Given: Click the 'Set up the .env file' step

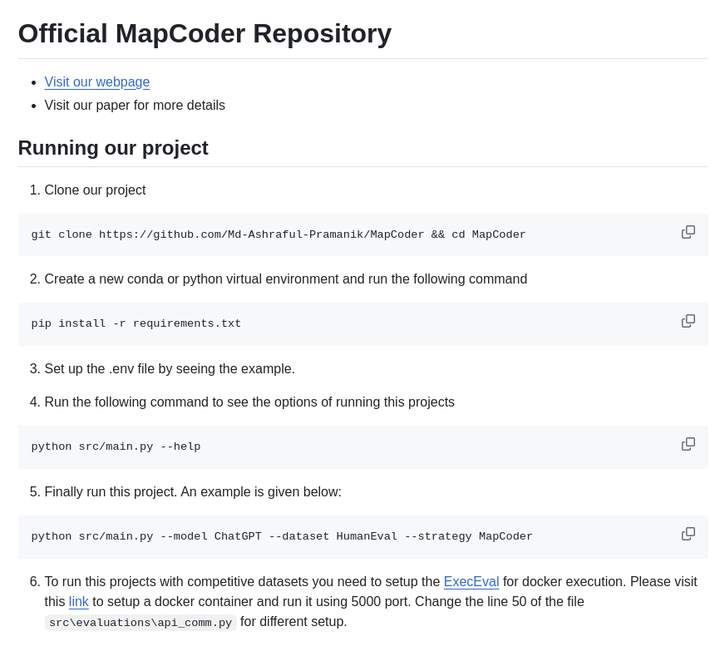Looking at the screenshot, I should pos(169,369).
